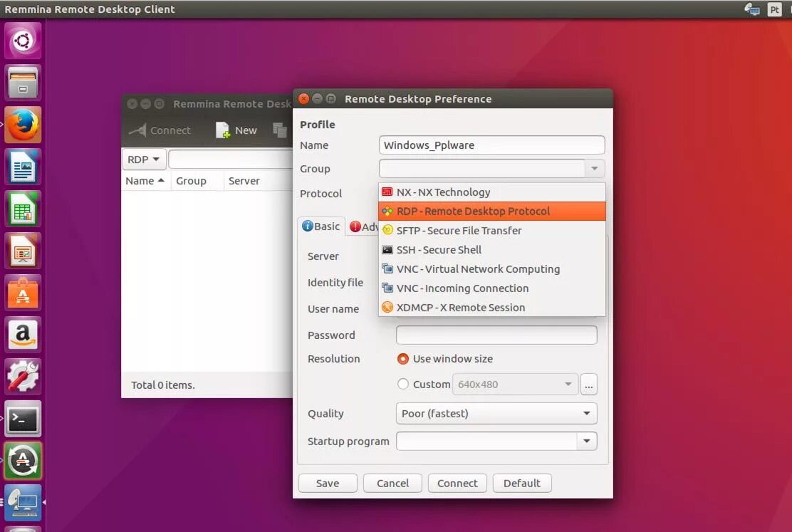Open Terminal from dock

click(23, 419)
